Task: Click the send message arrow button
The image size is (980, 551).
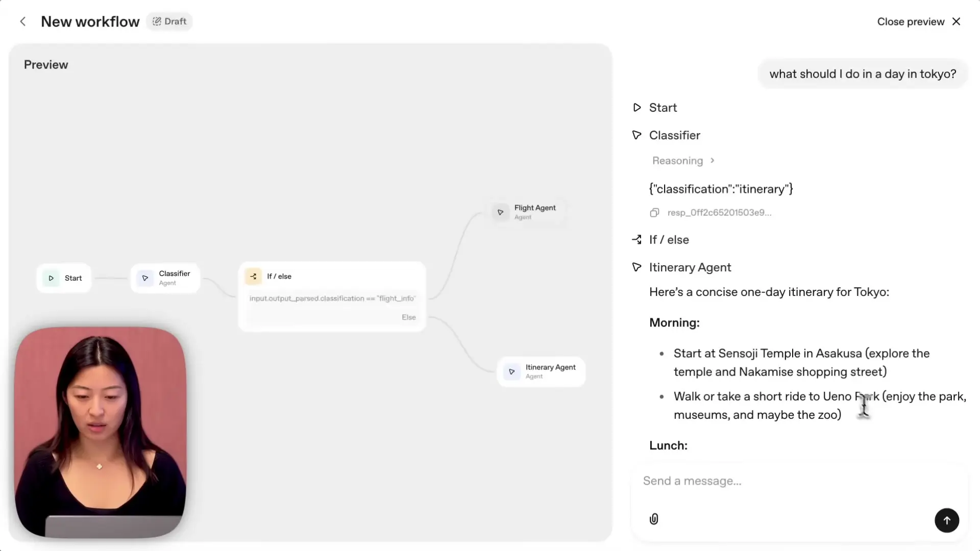Action: click(x=946, y=520)
